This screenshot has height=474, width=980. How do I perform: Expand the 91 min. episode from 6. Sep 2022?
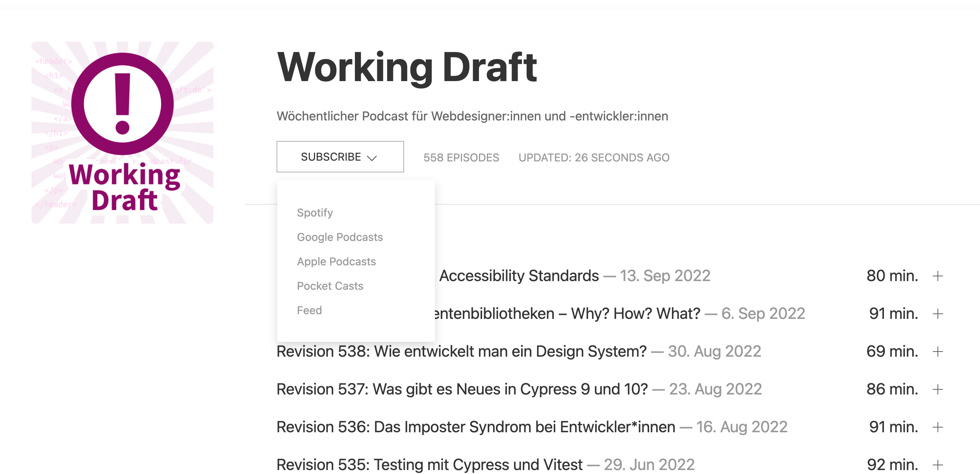(938, 314)
